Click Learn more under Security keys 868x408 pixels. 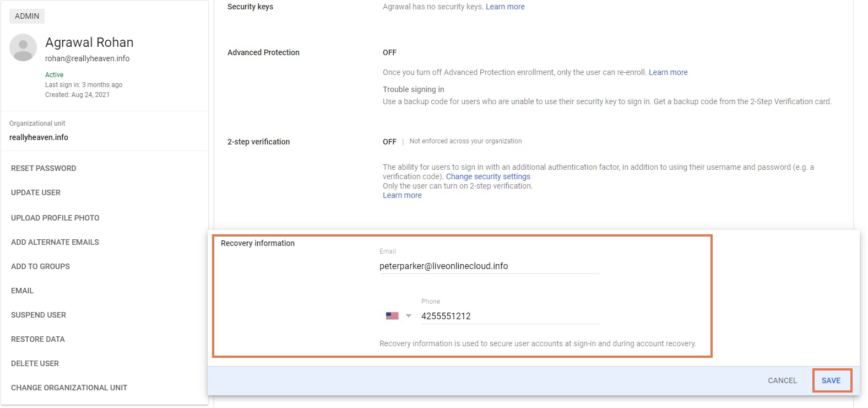click(505, 7)
